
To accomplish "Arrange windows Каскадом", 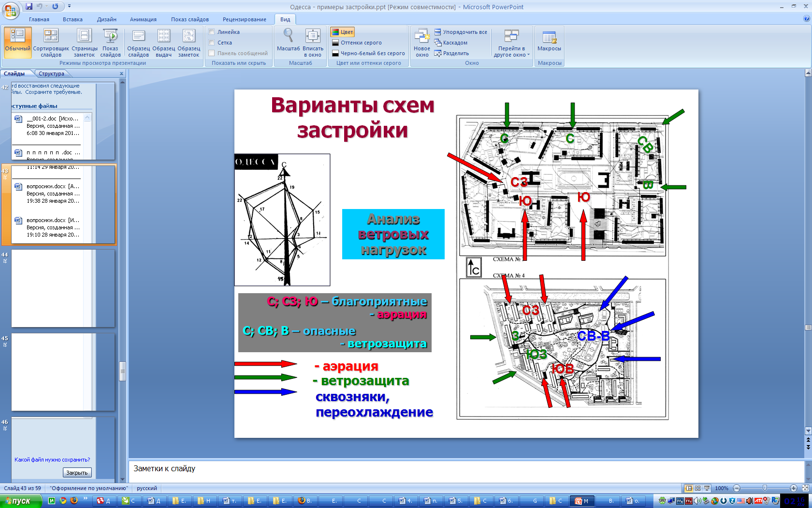I will 451,43.
